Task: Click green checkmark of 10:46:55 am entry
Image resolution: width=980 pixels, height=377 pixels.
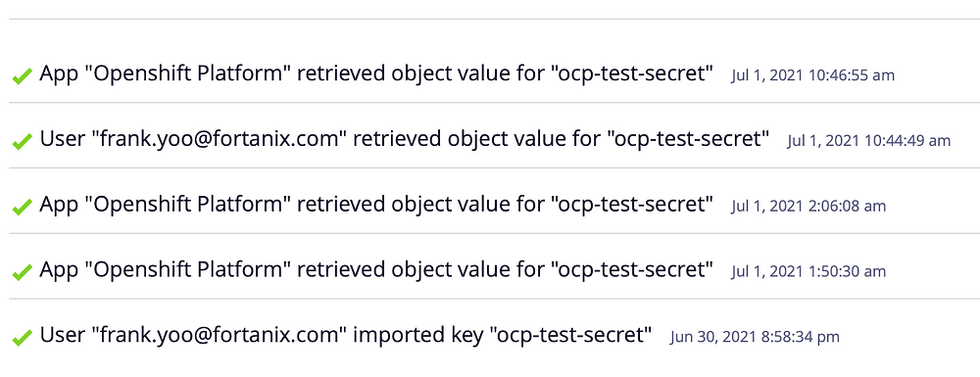Action: (22, 76)
